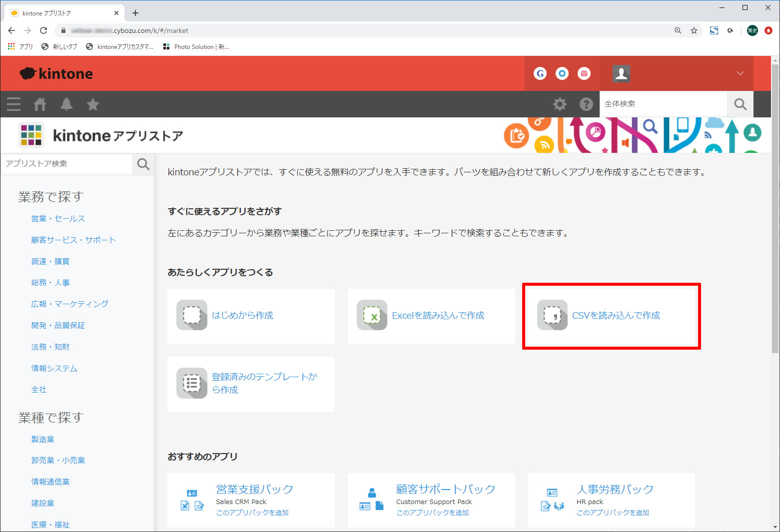Open the kintone hamburger menu
This screenshot has width=780, height=532.
13,104
